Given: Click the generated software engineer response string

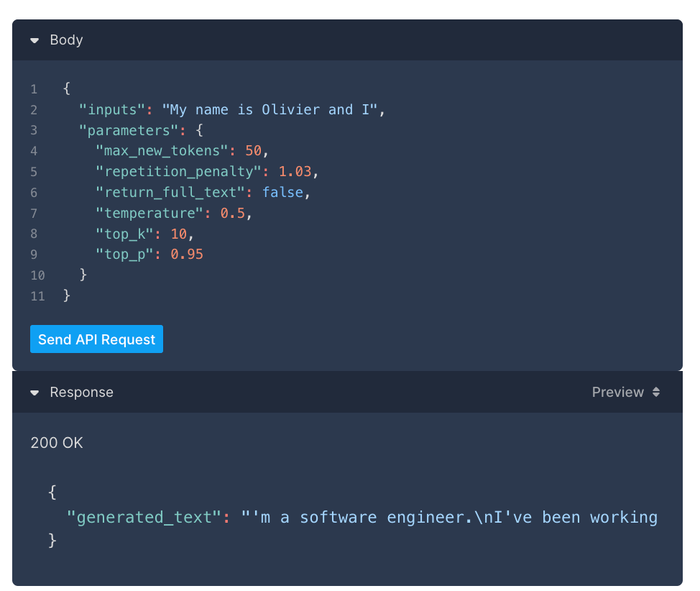Looking at the screenshot, I should coord(449,517).
